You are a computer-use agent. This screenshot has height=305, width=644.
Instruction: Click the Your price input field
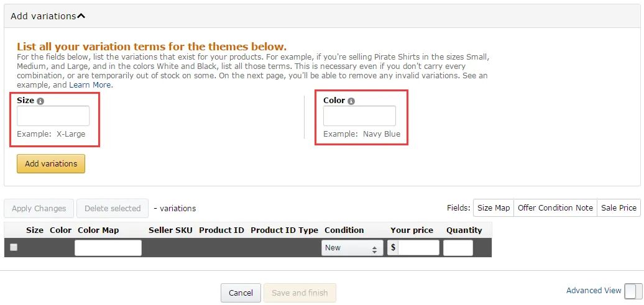(418, 248)
